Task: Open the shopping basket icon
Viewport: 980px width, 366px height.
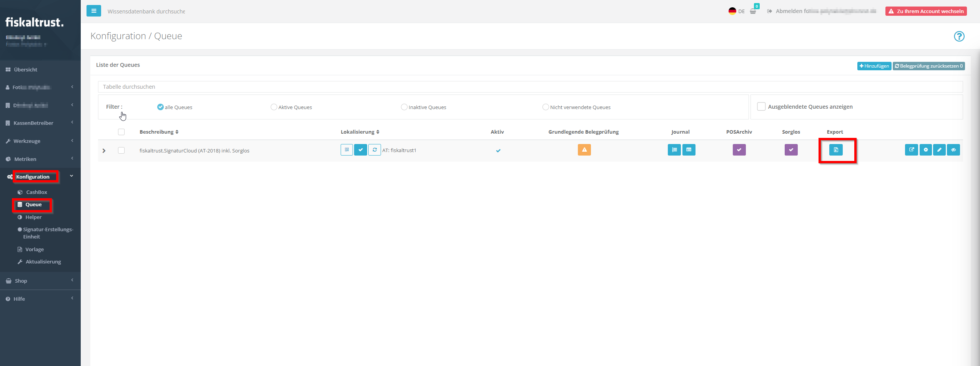Action: [753, 11]
